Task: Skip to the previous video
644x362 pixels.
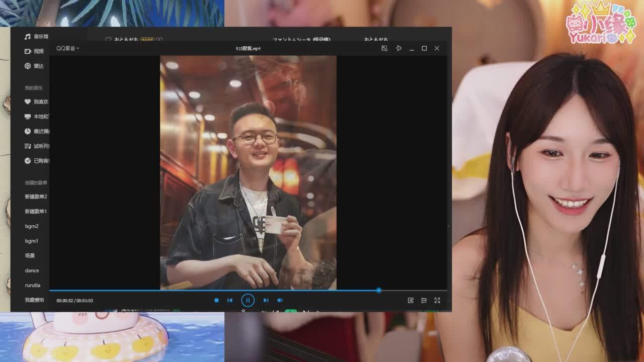Action: (x=230, y=300)
